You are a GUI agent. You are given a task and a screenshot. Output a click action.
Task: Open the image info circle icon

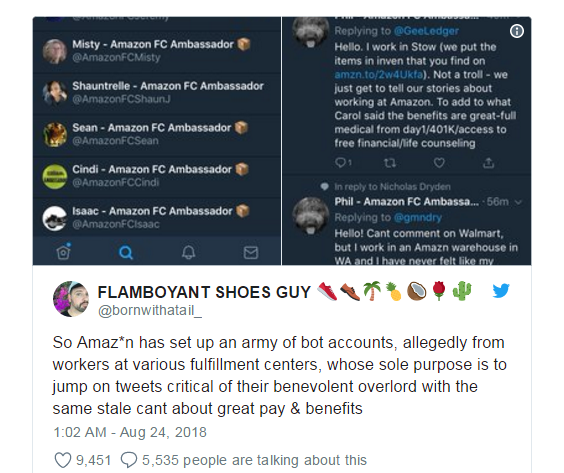click(x=517, y=31)
